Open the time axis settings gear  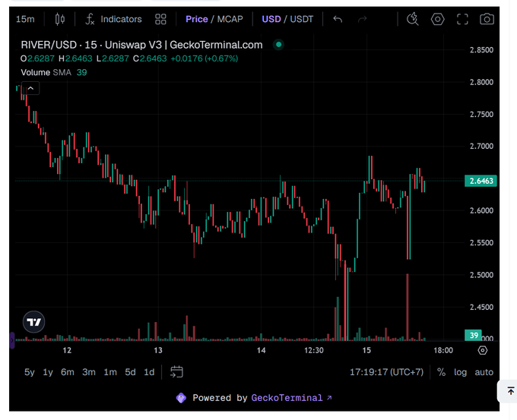pos(482,350)
